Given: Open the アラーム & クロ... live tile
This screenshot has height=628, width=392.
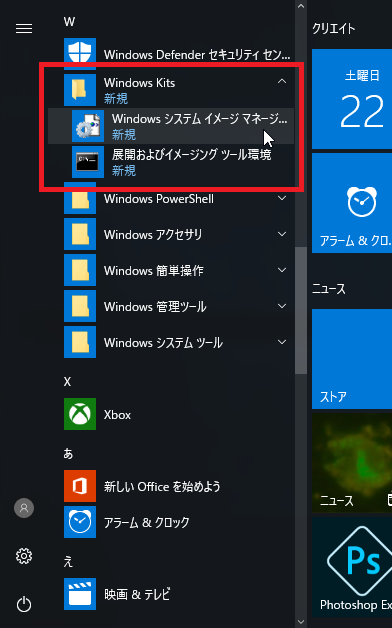Looking at the screenshot, I should (352, 203).
